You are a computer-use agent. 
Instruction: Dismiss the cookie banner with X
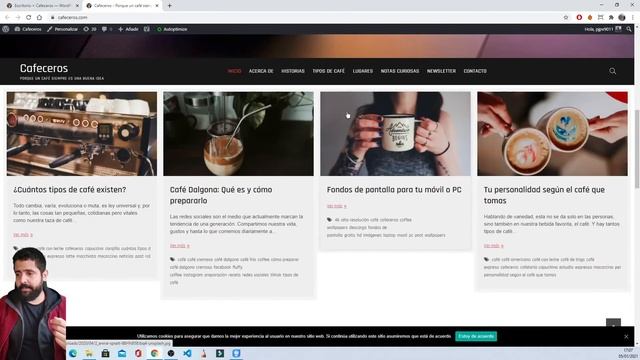click(x=626, y=337)
